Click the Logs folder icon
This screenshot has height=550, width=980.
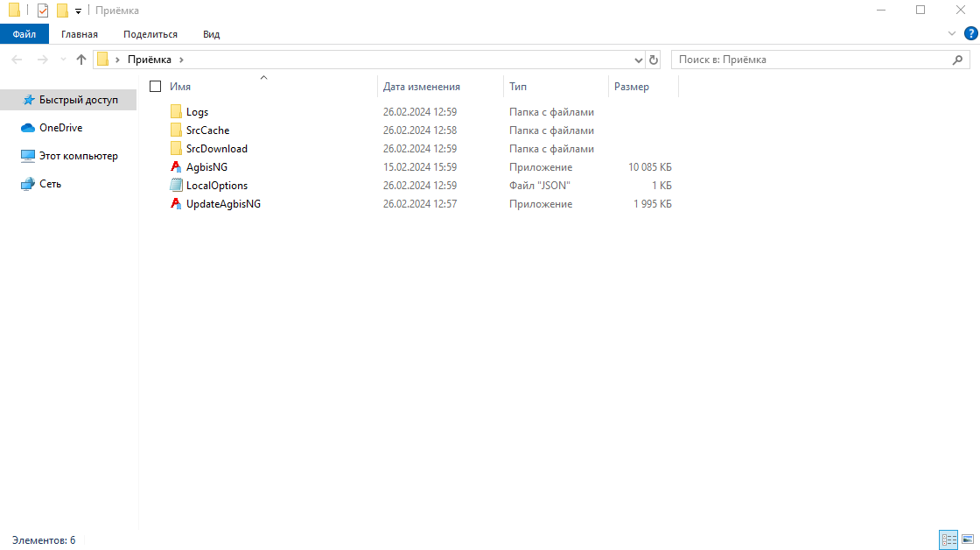pyautogui.click(x=176, y=112)
